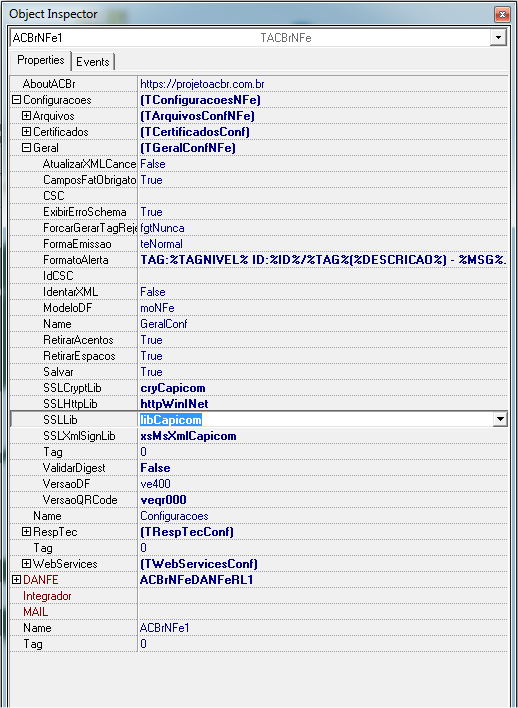518x708 pixels.
Task: Select the IdCSC property
Action: (58, 276)
